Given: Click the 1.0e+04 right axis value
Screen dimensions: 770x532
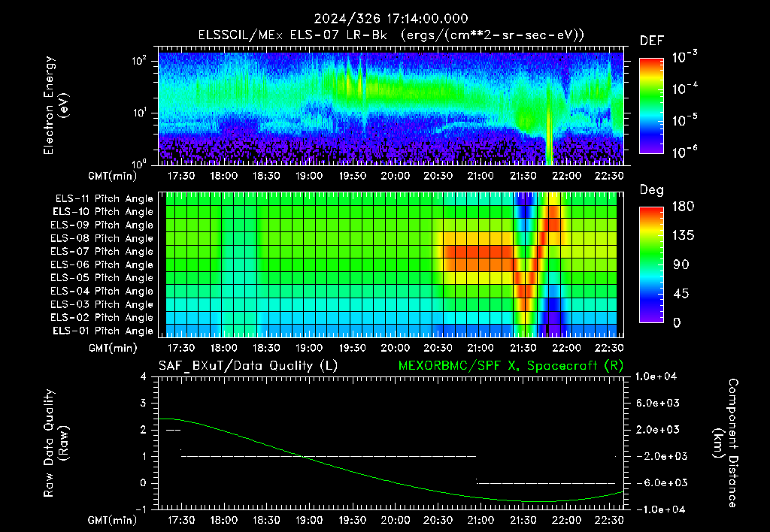Looking at the screenshot, I should point(656,376).
